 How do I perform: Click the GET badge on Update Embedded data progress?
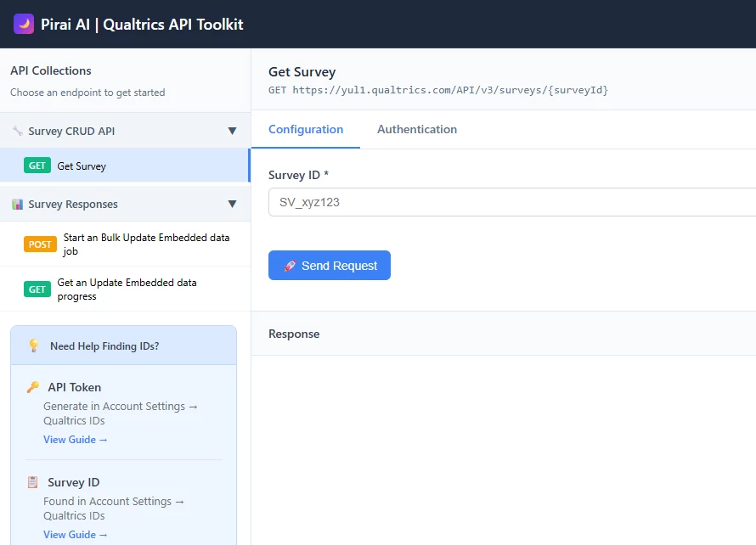37,289
